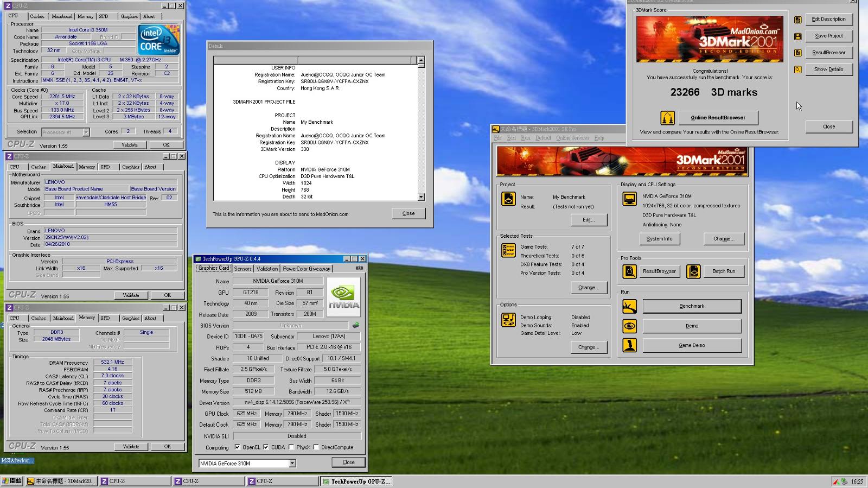This screenshot has width=868, height=488.
Task: Switch to the Caches tab in top CPU-Z
Action: 37,16
